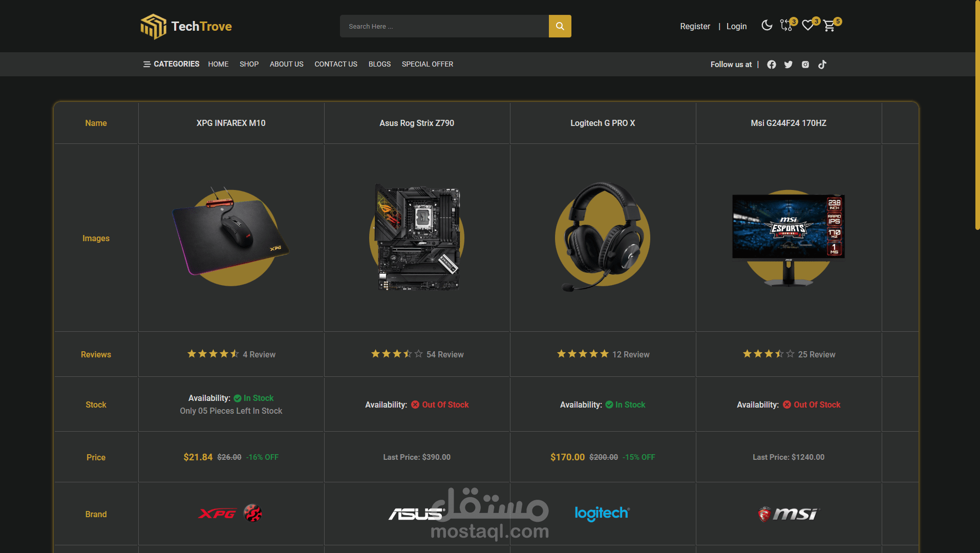Visit the TikTok profile icon
The image size is (980, 553).
[x=822, y=65]
